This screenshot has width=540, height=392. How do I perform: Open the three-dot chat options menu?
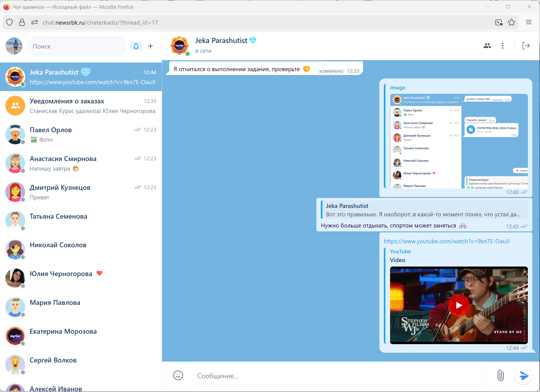coord(503,46)
